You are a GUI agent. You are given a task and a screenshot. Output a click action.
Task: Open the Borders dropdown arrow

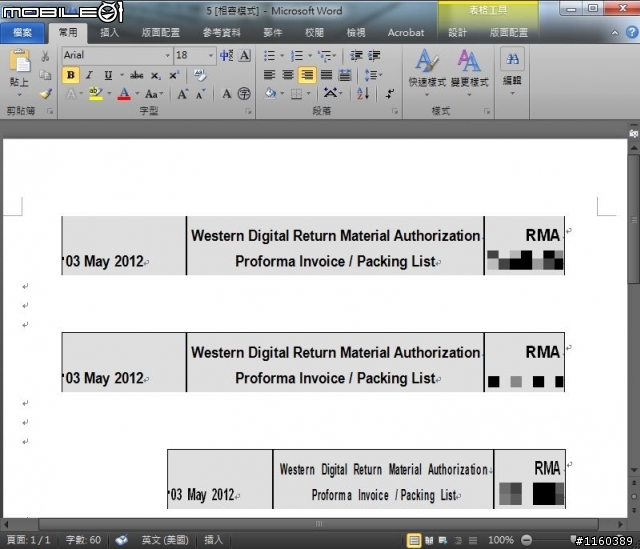click(x=309, y=94)
